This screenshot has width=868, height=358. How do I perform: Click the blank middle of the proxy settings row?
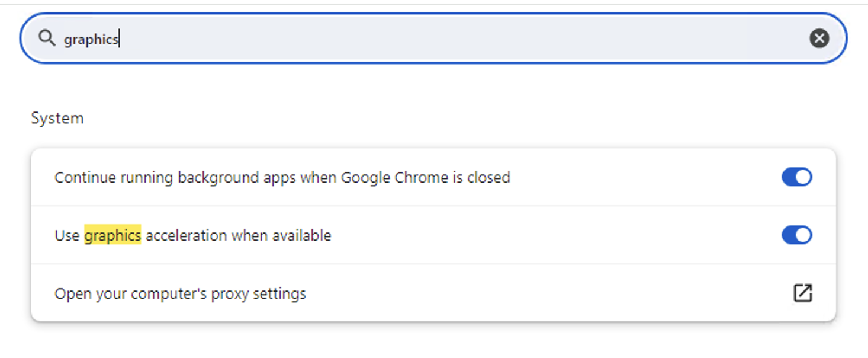click(533, 293)
